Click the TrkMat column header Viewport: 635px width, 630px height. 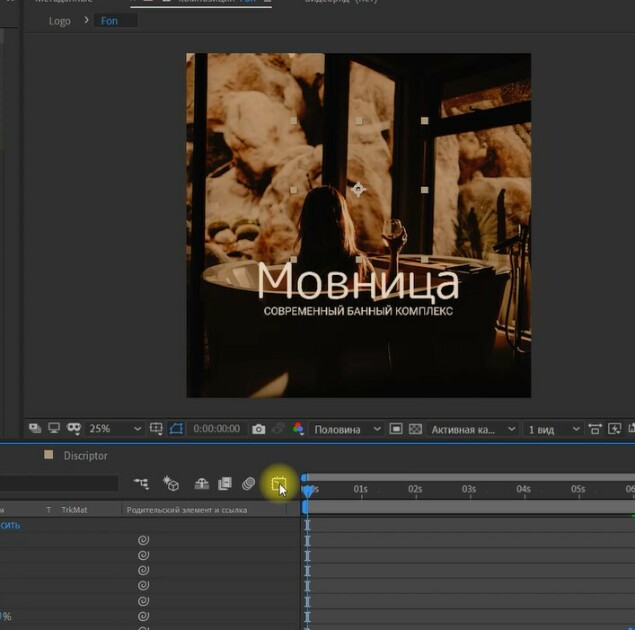coord(74,510)
